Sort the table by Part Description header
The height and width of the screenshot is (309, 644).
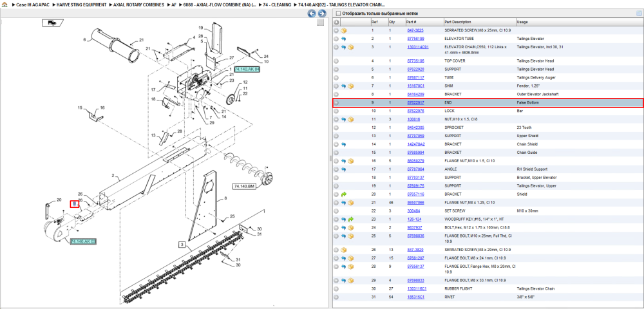457,22
